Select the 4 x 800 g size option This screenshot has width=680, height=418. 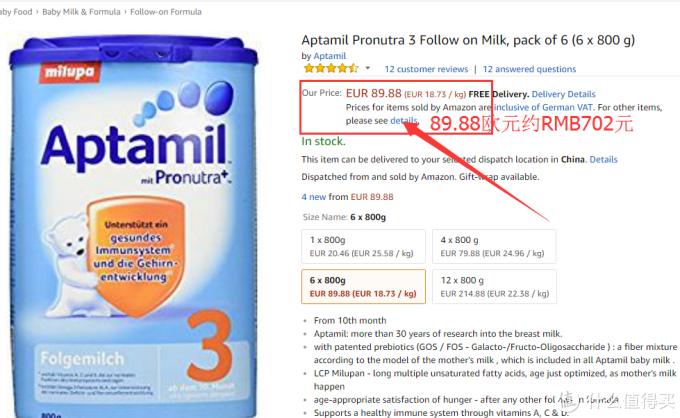[497, 246]
